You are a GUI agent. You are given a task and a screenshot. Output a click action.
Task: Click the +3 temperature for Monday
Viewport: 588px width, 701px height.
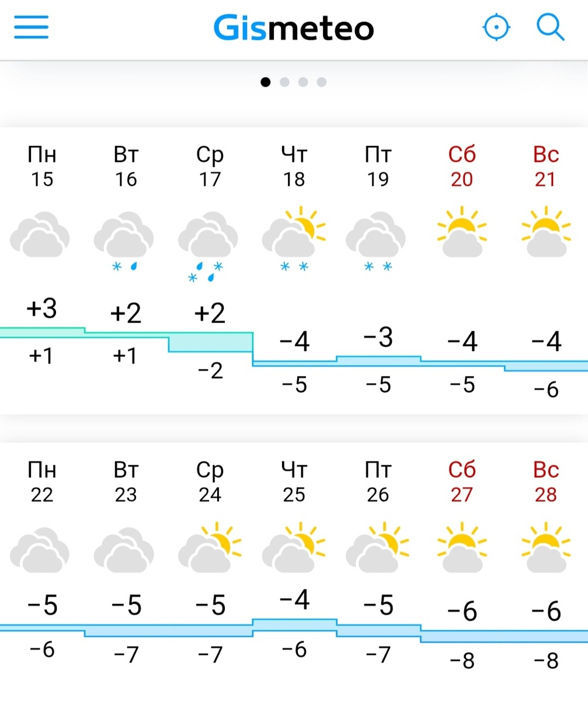tap(41, 308)
